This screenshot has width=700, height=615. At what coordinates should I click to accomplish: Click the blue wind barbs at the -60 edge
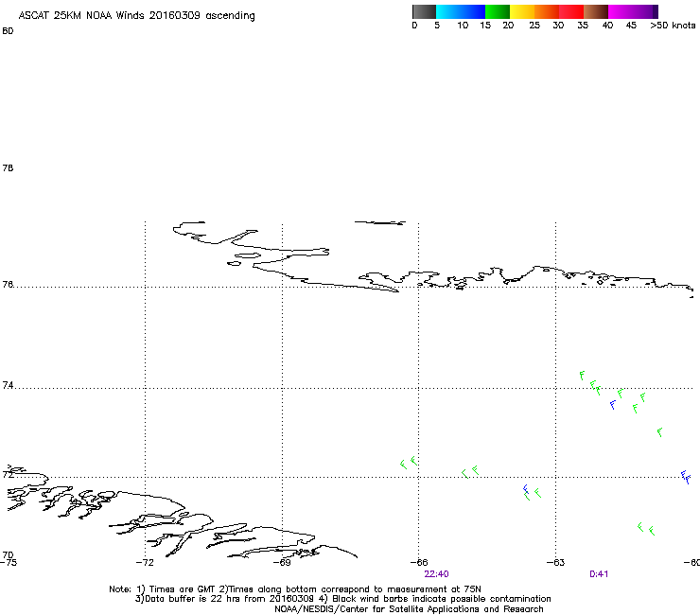click(686, 477)
